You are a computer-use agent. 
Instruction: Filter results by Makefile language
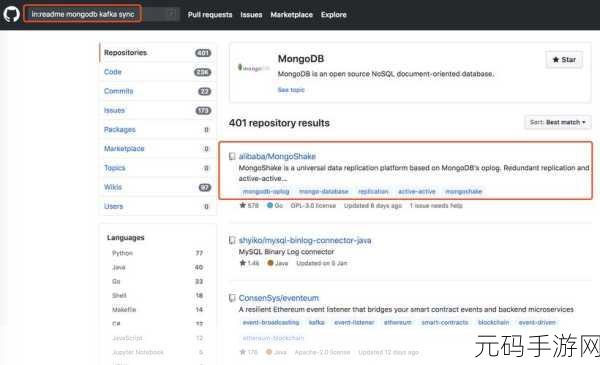coord(158,310)
